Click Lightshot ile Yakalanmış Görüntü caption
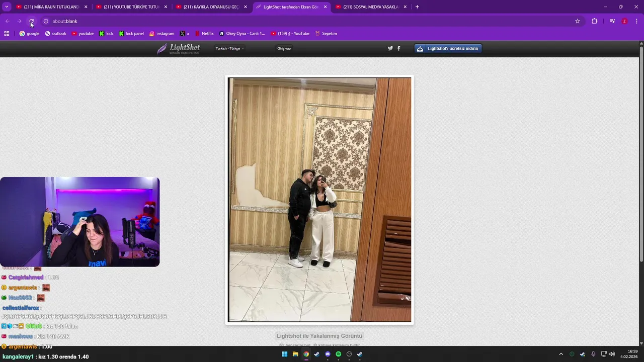This screenshot has width=644, height=362. pos(319,336)
